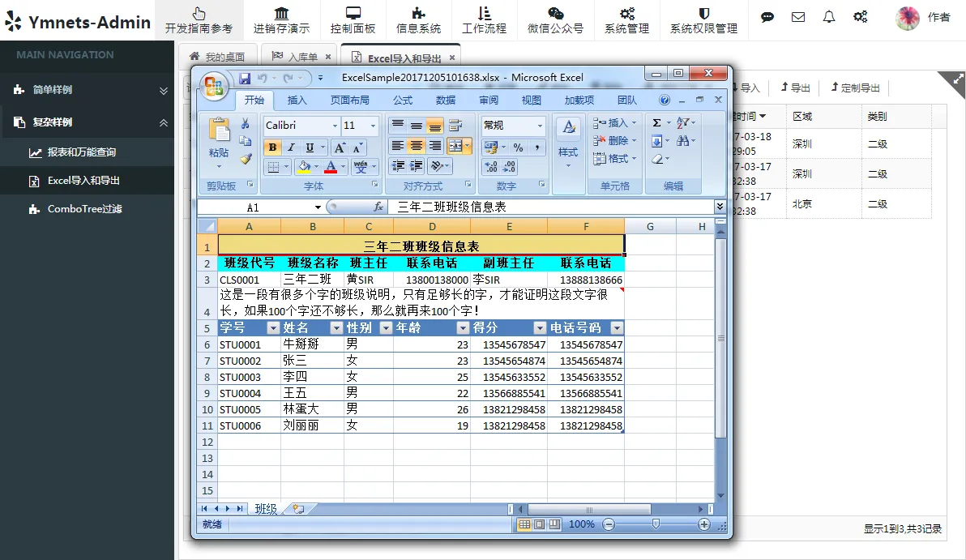
Task: Align cell text right
Action: pyautogui.click(x=435, y=146)
